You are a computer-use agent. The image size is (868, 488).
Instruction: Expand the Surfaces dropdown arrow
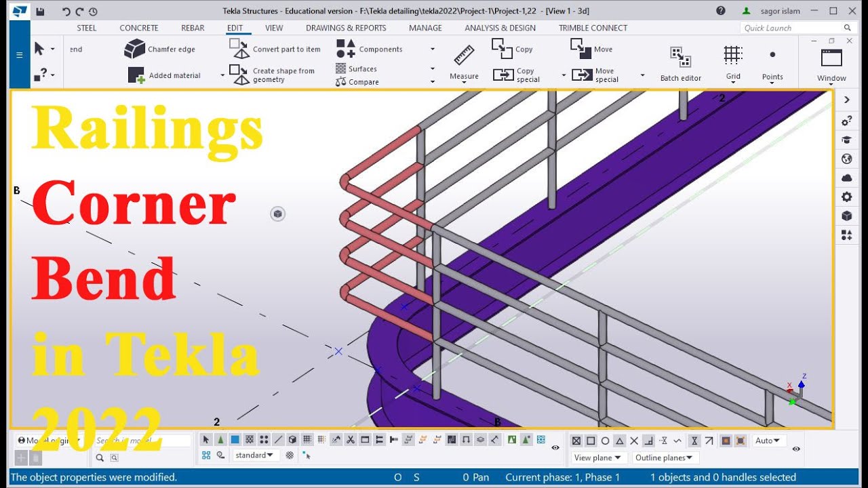(433, 68)
